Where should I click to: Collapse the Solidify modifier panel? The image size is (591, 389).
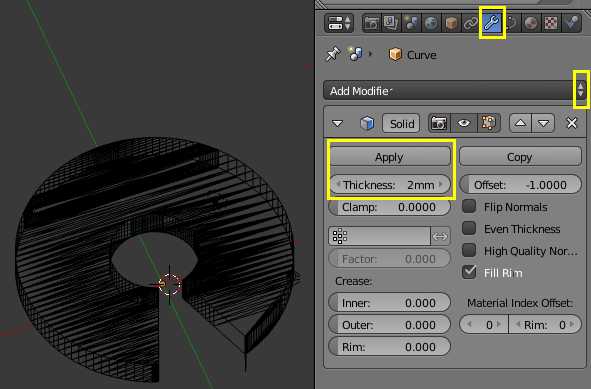pyautogui.click(x=337, y=123)
